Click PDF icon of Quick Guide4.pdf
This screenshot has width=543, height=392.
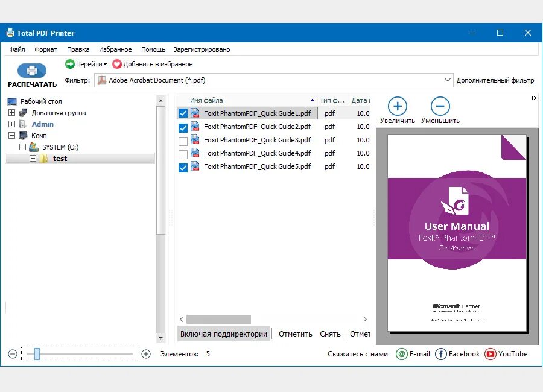click(x=195, y=153)
